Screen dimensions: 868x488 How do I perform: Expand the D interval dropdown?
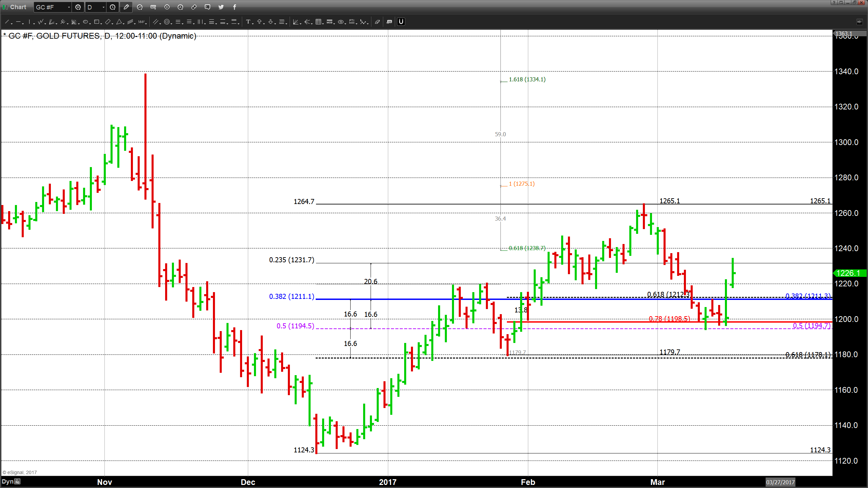click(103, 7)
